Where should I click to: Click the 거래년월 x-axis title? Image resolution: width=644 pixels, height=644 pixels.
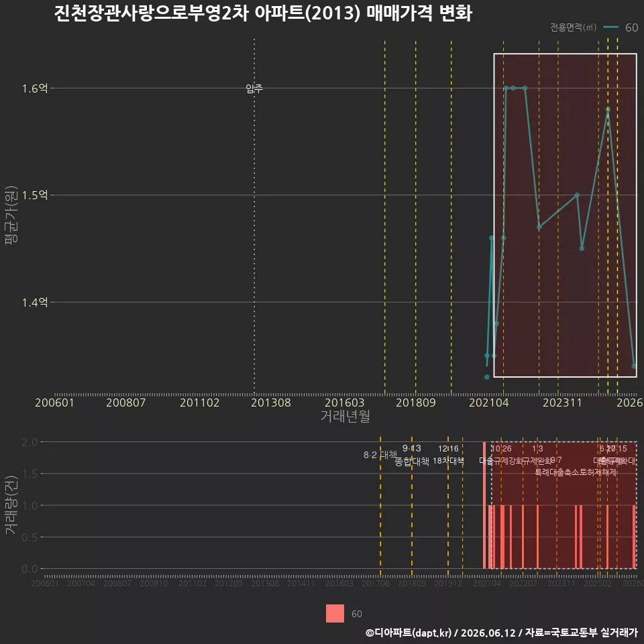(x=345, y=416)
